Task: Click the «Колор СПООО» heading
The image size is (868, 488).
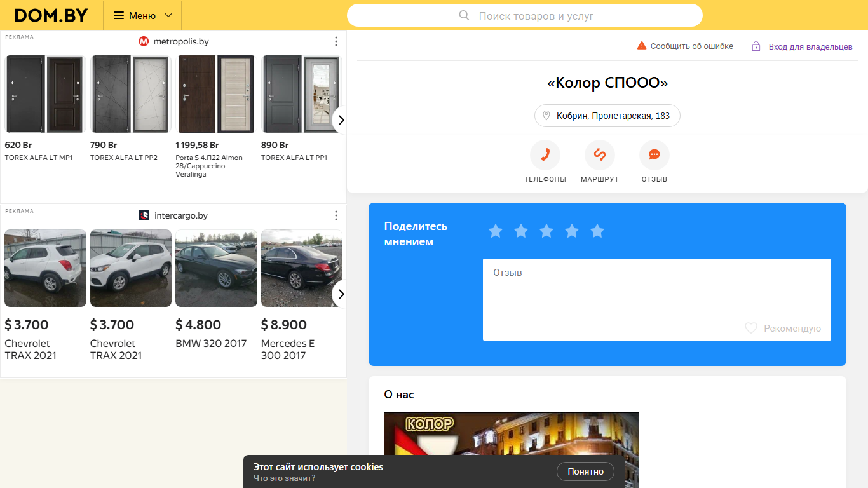Action: (x=607, y=83)
